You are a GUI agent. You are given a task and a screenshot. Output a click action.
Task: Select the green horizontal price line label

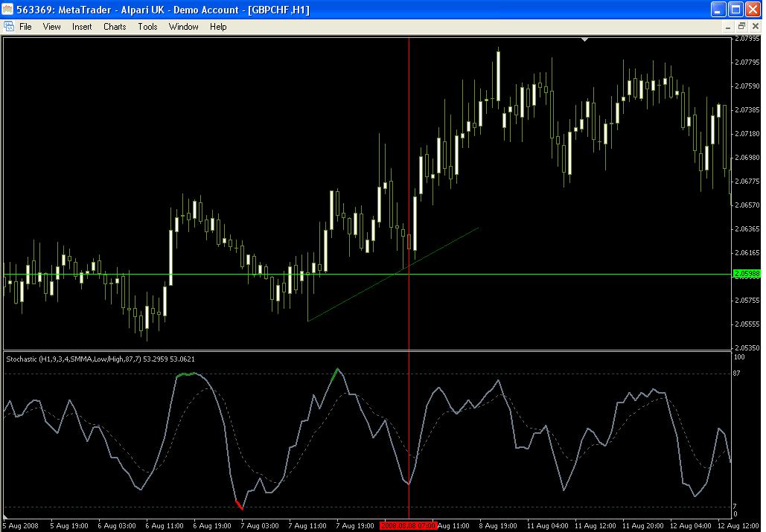747,274
